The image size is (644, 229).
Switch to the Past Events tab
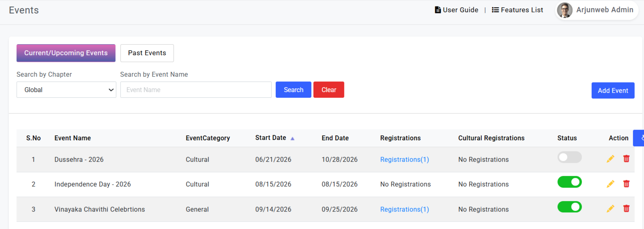tap(147, 53)
